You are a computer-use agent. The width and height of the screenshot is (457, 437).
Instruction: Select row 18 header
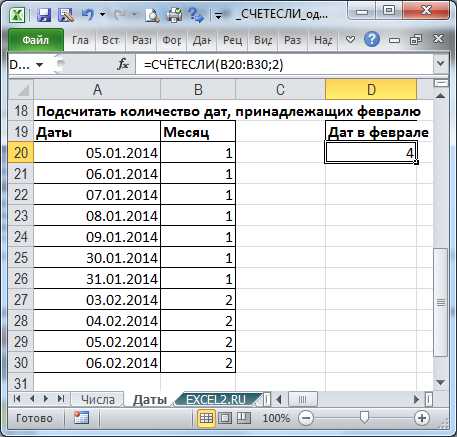tap(21, 110)
